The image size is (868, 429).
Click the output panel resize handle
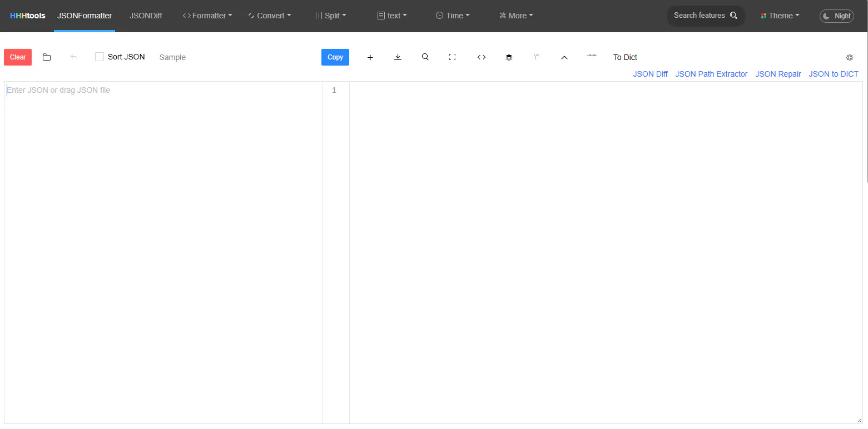860,421
